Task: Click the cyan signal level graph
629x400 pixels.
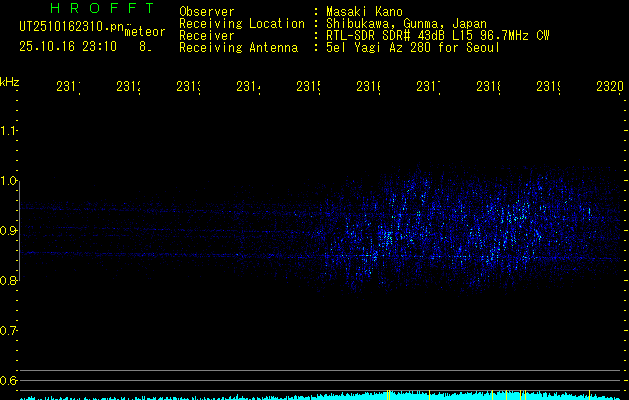Action: coord(320,396)
